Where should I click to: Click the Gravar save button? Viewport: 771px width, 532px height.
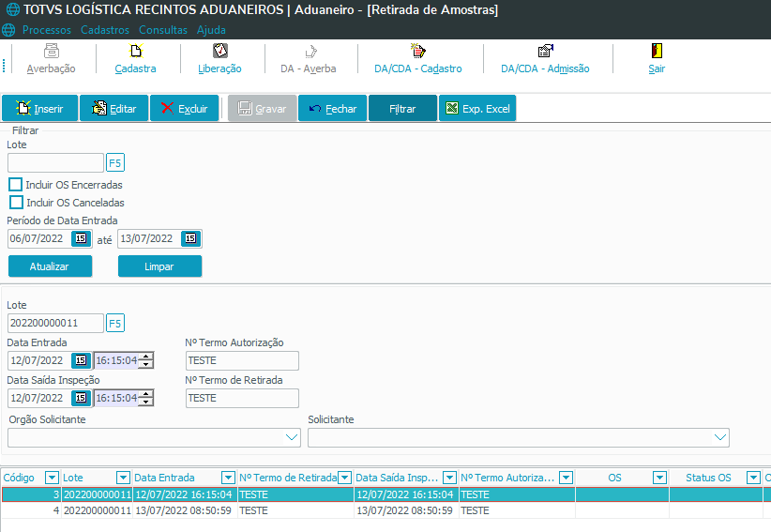point(262,108)
